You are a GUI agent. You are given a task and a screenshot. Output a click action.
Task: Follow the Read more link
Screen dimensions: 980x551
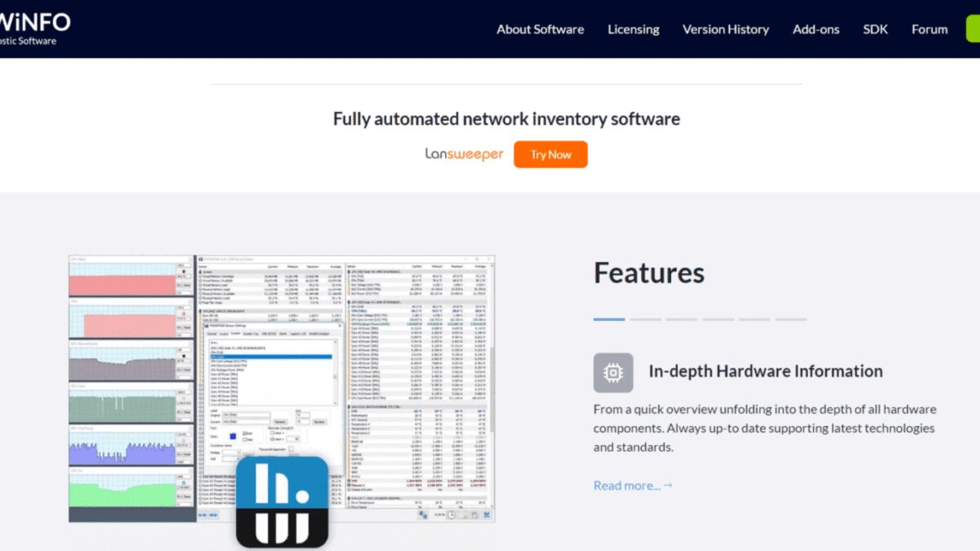[x=633, y=486]
